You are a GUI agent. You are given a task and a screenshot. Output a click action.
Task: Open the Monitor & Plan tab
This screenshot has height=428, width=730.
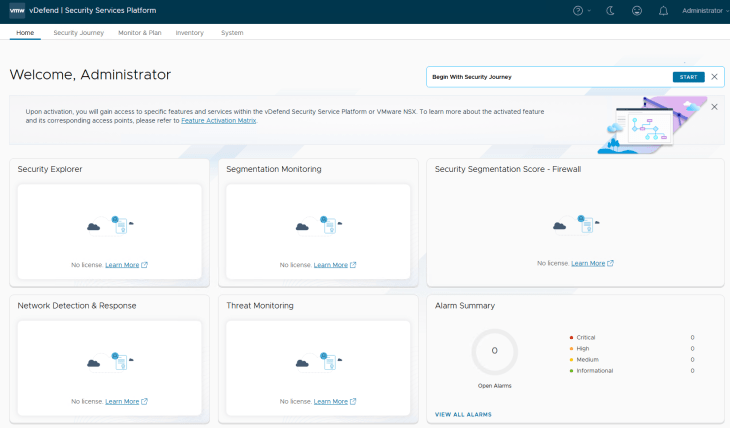tap(139, 33)
